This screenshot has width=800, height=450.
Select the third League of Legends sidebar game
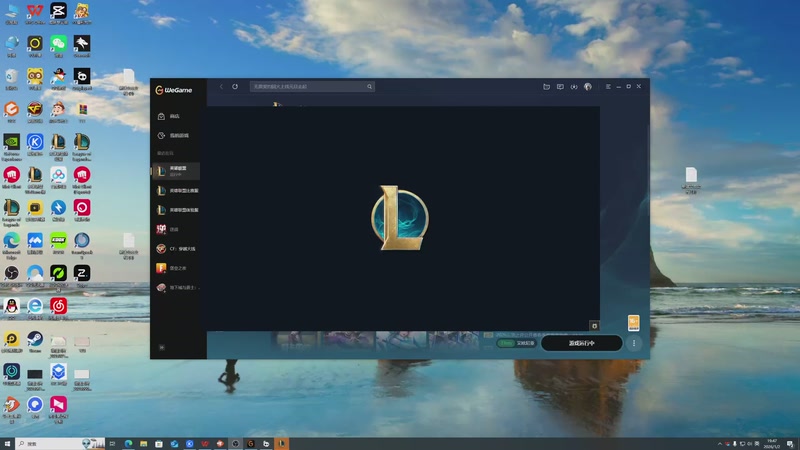coord(177,210)
